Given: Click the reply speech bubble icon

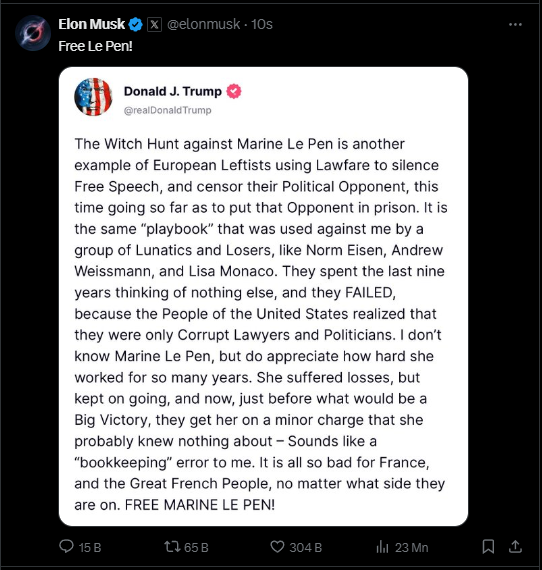Looking at the screenshot, I should tap(66, 546).
